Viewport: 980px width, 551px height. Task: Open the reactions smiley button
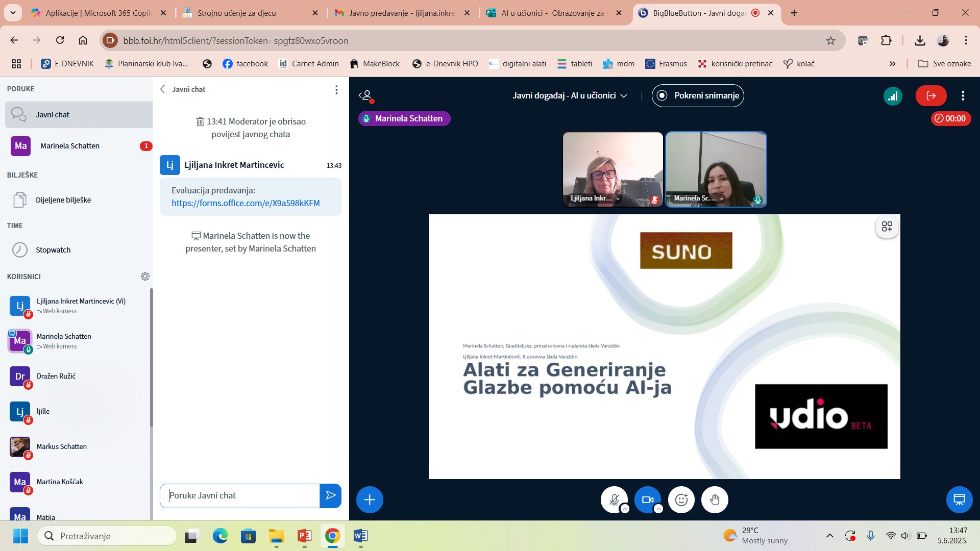[x=681, y=499]
